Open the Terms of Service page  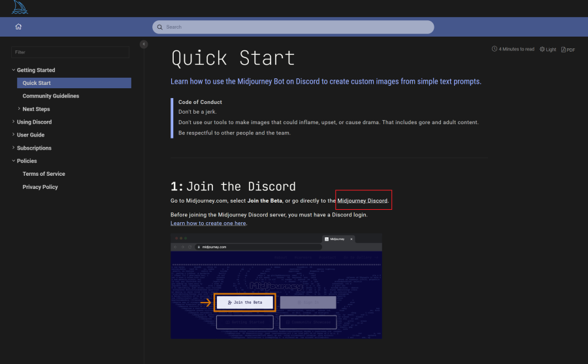point(44,174)
